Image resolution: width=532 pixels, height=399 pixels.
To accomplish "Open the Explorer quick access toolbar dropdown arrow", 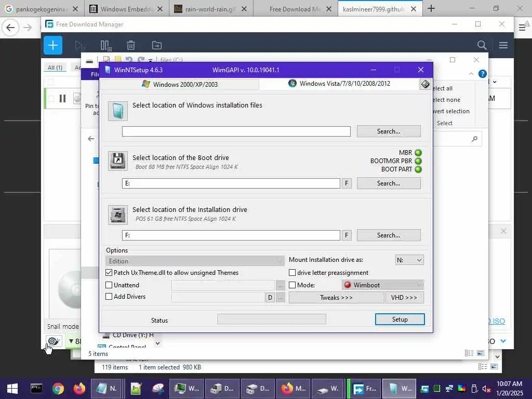I will (150, 60).
